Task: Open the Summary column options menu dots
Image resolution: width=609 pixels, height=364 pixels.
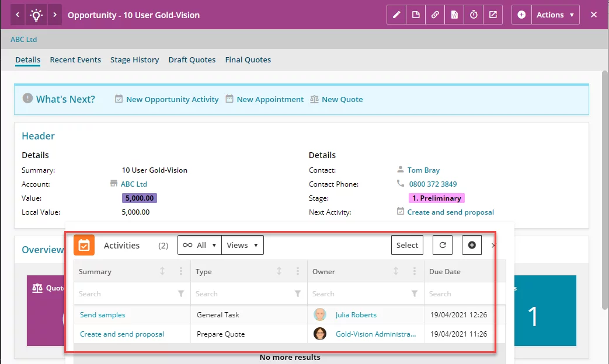Action: 181,271
